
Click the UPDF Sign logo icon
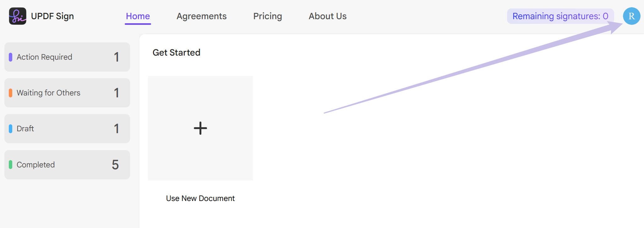pos(18,16)
